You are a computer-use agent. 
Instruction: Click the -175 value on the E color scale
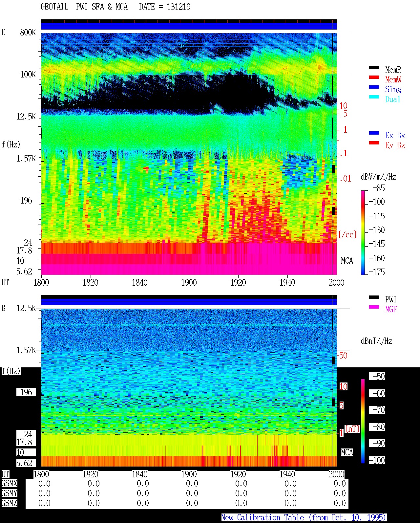click(x=377, y=272)
